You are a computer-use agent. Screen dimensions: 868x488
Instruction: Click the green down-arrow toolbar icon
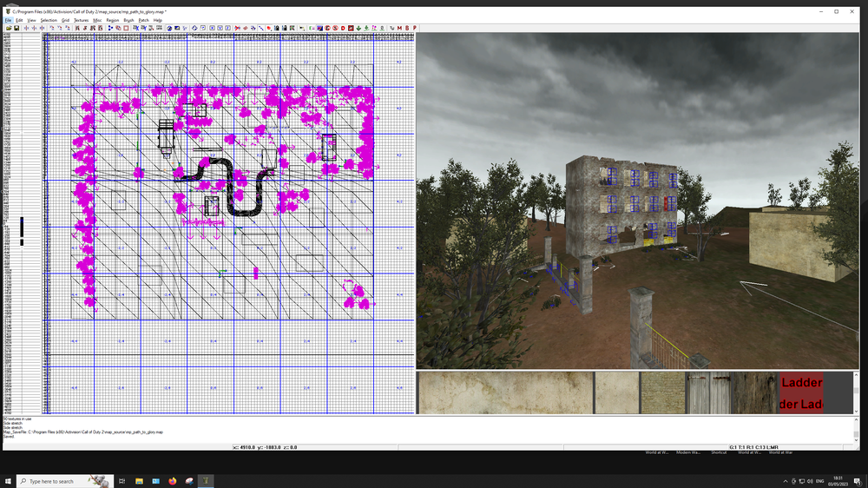click(358, 28)
